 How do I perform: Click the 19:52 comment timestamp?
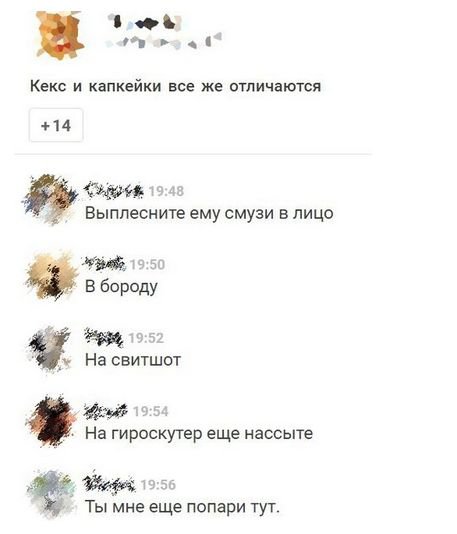146,338
